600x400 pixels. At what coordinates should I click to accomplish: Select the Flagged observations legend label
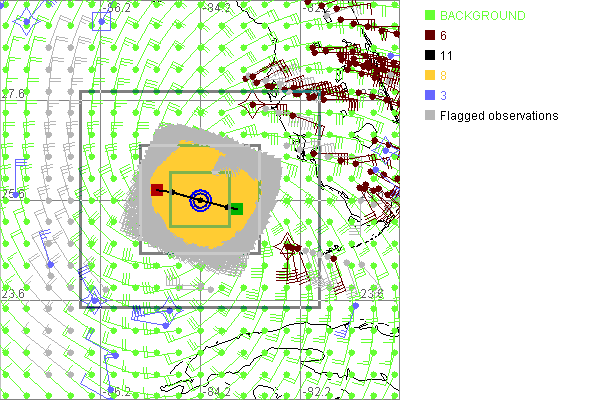tap(499, 116)
